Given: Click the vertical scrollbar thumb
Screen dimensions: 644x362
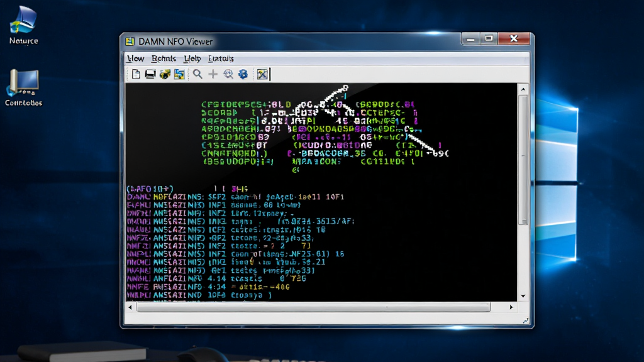Looking at the screenshot, I should (523, 160).
